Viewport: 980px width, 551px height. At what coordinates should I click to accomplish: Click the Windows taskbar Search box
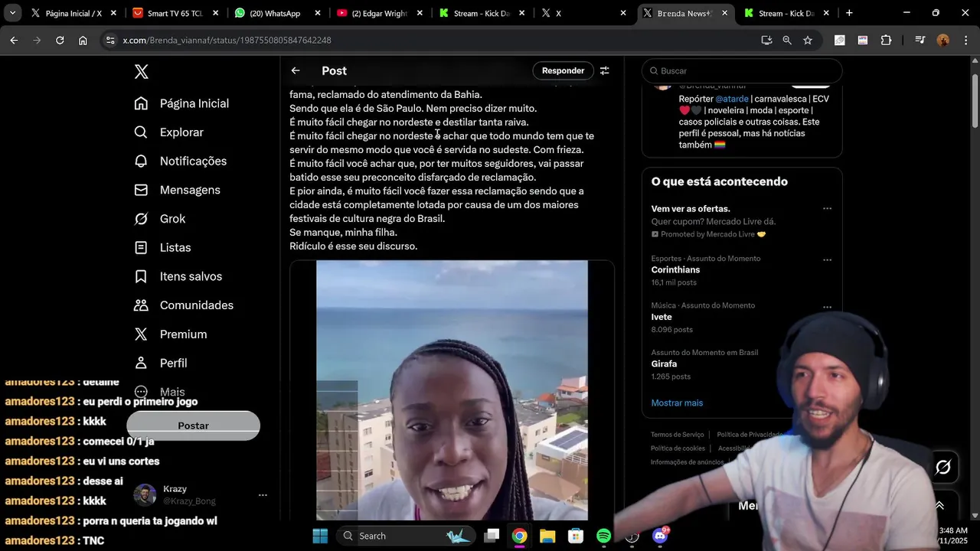pyautogui.click(x=406, y=536)
